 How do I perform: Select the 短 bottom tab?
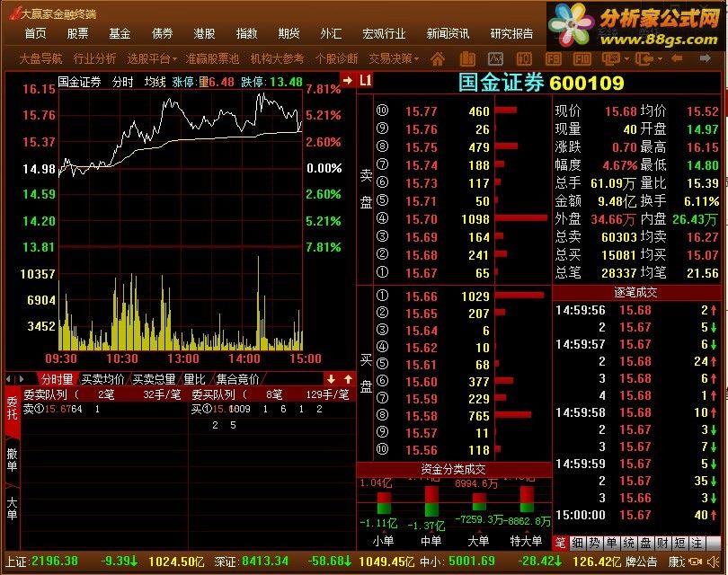click(680, 543)
